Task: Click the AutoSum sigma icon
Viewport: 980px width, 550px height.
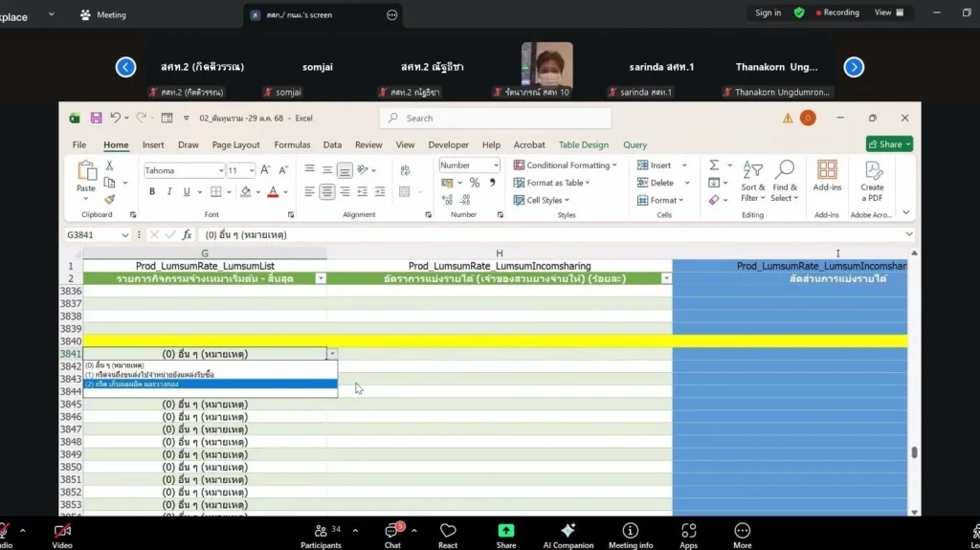Action: (x=714, y=165)
